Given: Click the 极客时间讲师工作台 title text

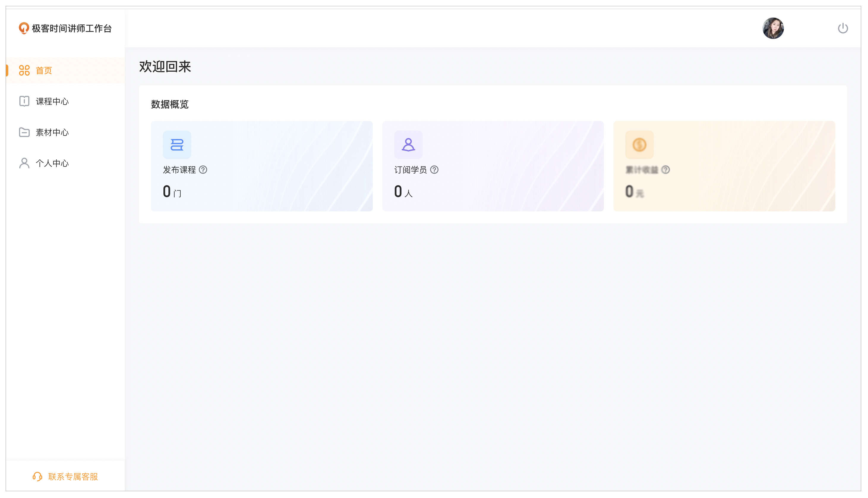Looking at the screenshot, I should click(x=72, y=28).
